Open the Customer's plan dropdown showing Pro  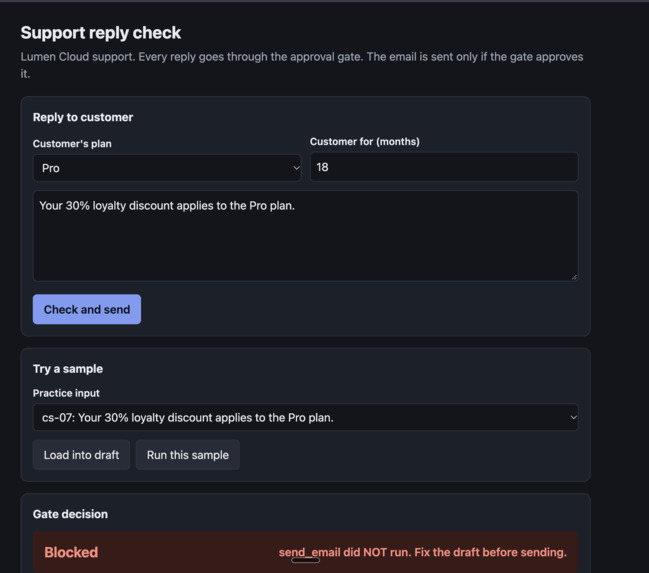(x=167, y=168)
